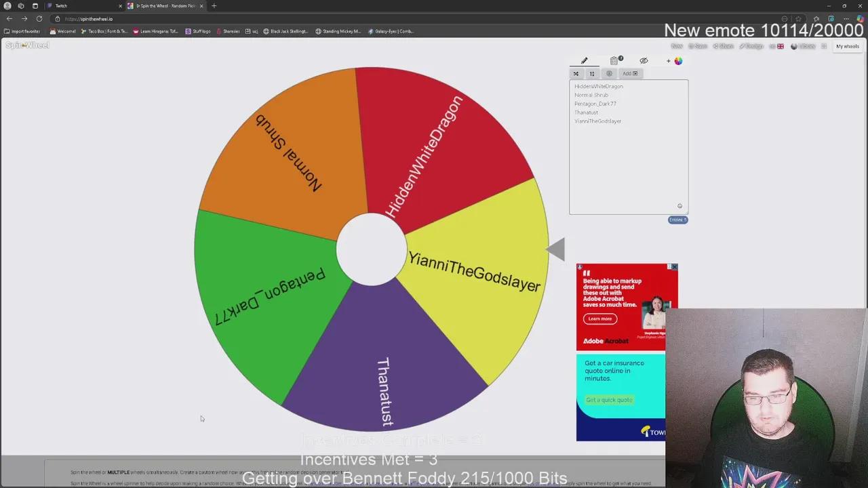Click inside the wheel entries text area
The image size is (868, 488).
point(629,147)
